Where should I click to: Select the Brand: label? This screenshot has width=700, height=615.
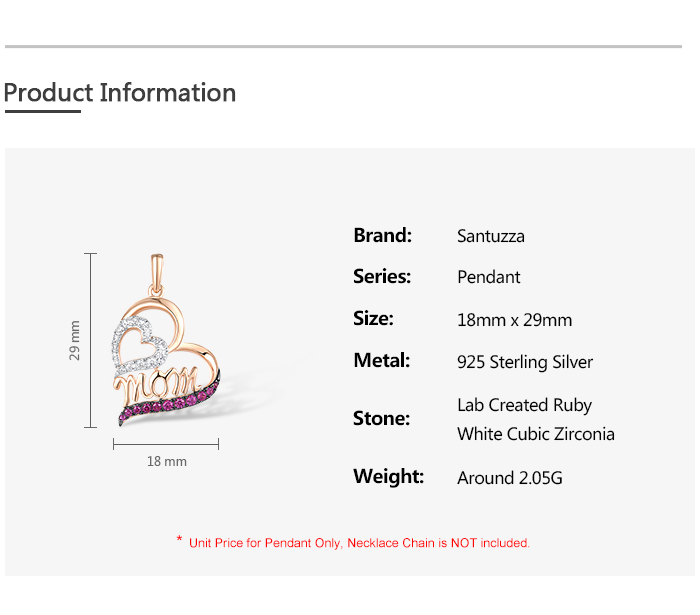[x=382, y=236]
